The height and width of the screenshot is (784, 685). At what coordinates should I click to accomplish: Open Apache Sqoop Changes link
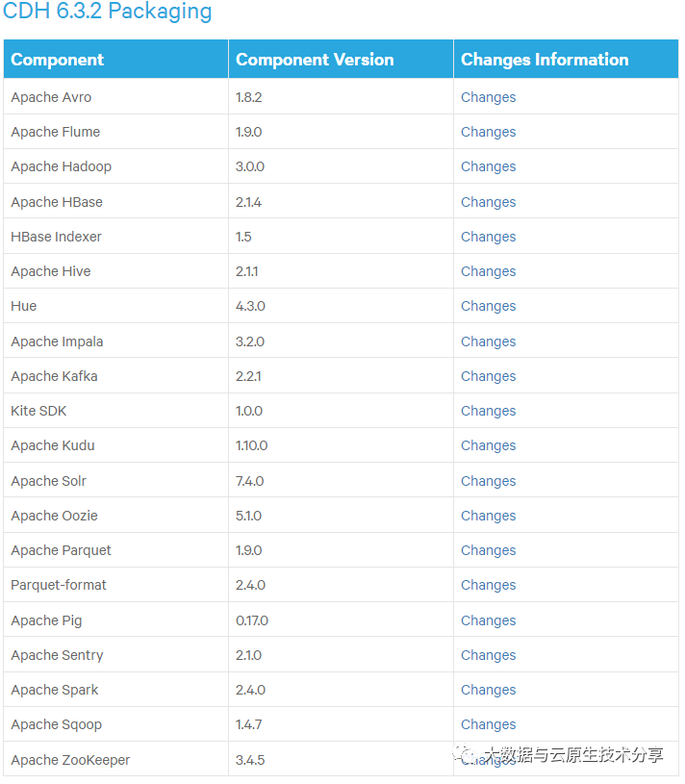488,724
